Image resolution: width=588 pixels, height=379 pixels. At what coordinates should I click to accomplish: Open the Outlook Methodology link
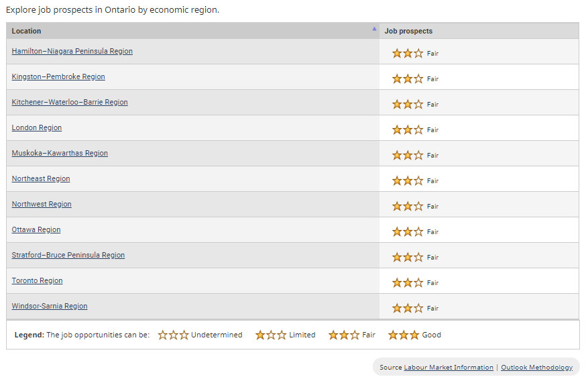click(536, 368)
